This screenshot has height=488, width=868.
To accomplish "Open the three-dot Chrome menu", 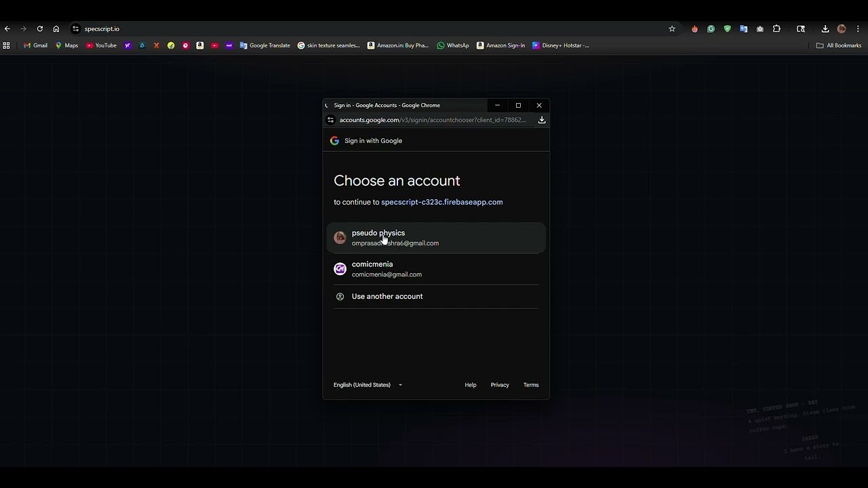I will pos(859,28).
